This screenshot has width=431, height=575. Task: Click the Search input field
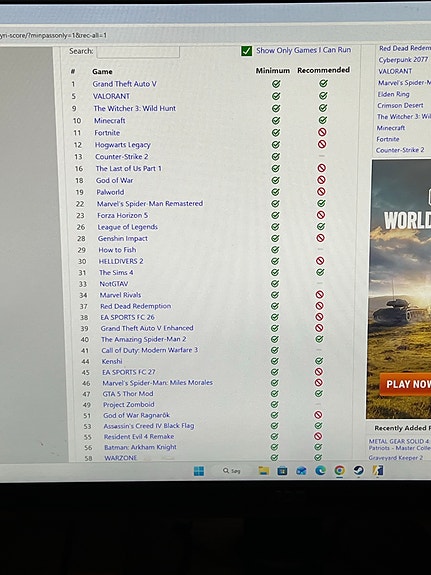tap(138, 51)
